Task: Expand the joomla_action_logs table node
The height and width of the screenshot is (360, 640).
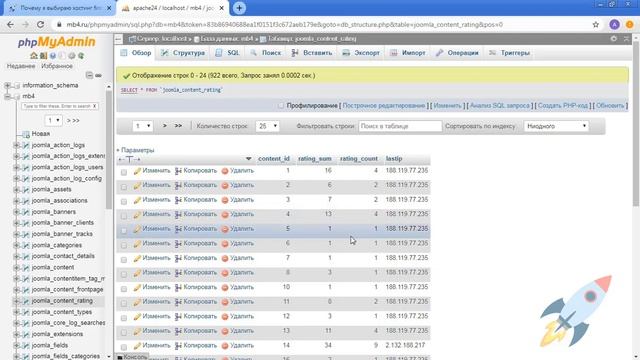Action: coord(16,145)
